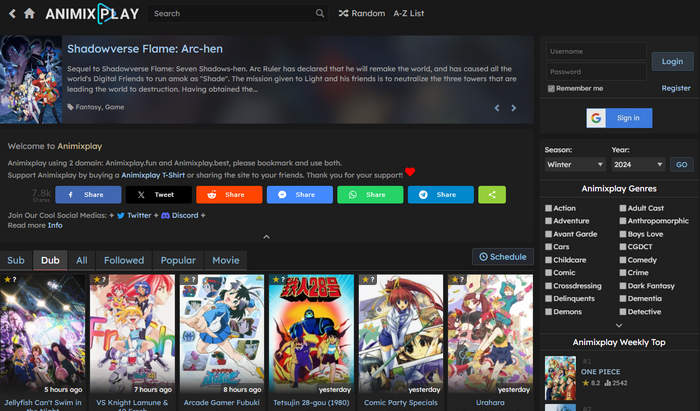Share the site via Telegram
700x411 pixels.
tap(441, 195)
